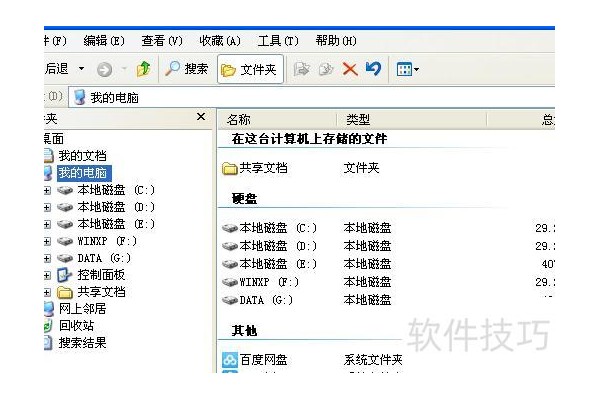Open the Back button history dropdown arrow
The width and height of the screenshot is (600, 400).
point(81,69)
